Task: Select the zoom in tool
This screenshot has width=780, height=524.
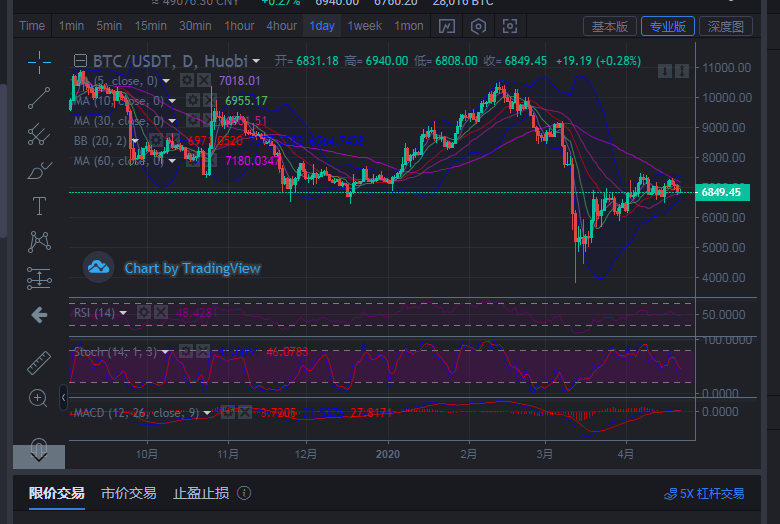Action: 38,398
